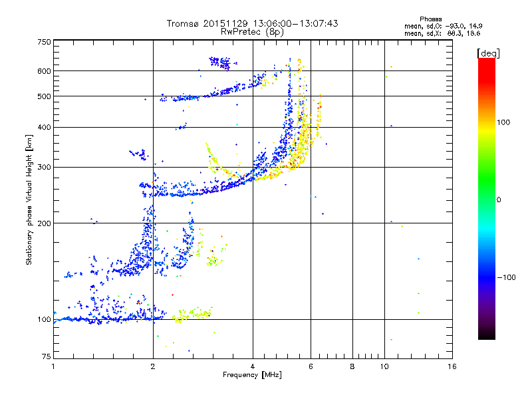The width and height of the screenshot is (532, 399).
Task: Click the colorbar tick label '-100'
Action: [506, 277]
